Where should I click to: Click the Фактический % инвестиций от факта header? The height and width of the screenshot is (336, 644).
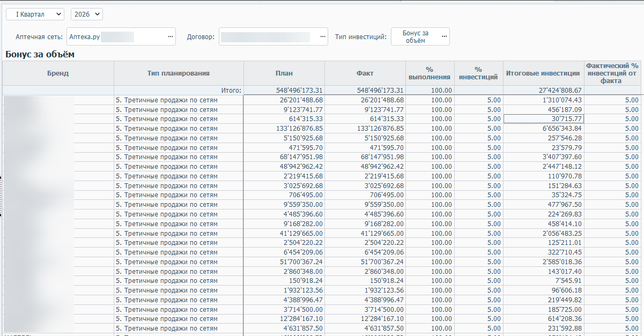point(612,73)
